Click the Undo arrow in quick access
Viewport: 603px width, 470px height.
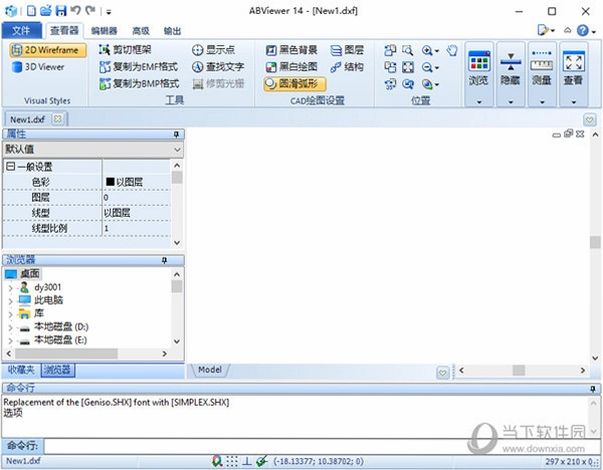pos(75,10)
